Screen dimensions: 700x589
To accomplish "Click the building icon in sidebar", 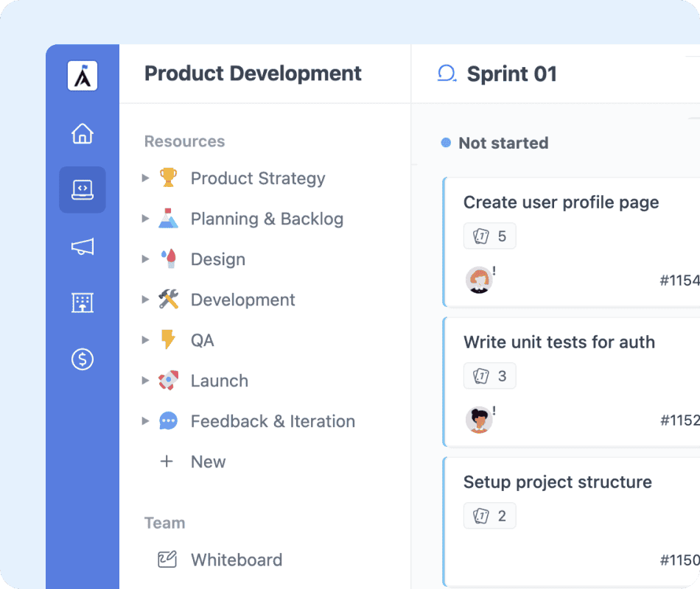I will click(83, 303).
